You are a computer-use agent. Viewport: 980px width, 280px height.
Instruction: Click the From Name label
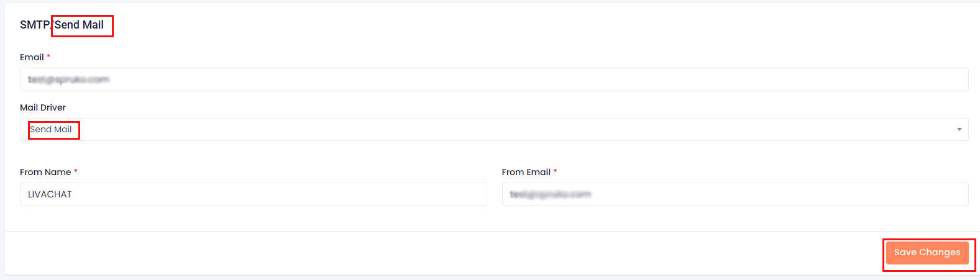click(x=45, y=172)
